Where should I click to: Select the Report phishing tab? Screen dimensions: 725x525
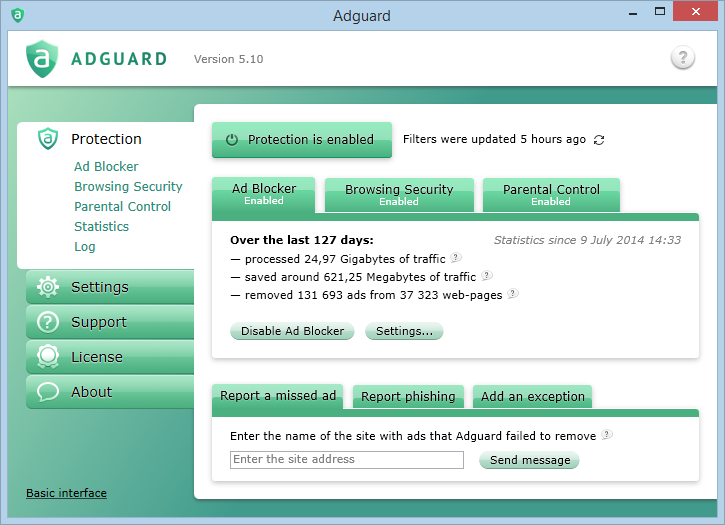click(408, 397)
